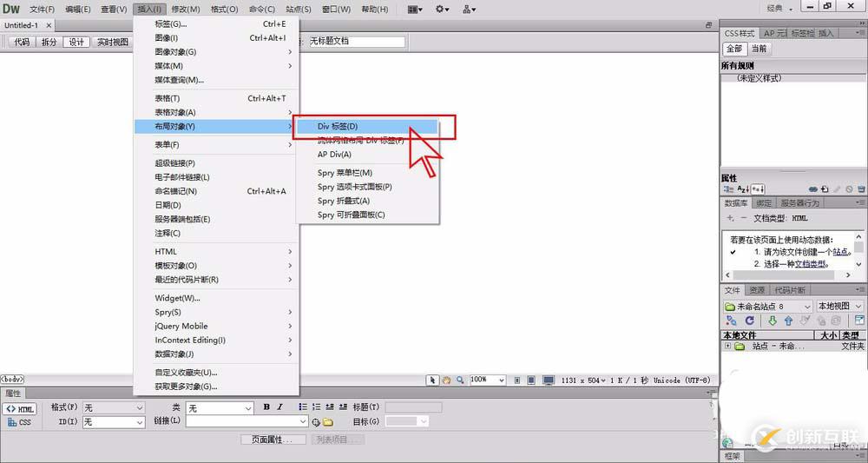
Task: Open the 未命名站点 8 site dropdown
Action: 768,307
